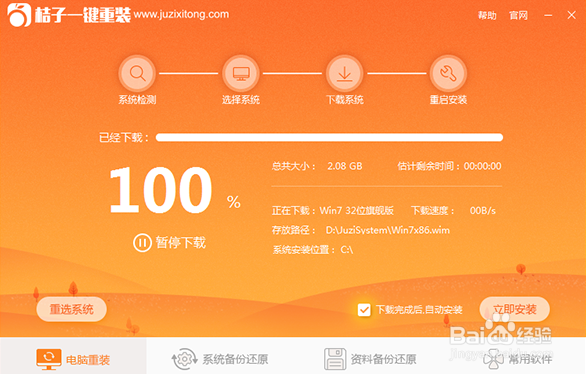586x374 pixels.
Task: Click the install location C:\ value
Action: (347, 250)
